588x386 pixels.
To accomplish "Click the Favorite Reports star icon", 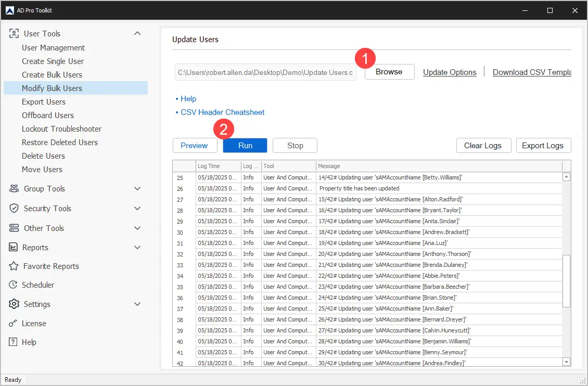I will 14,266.
